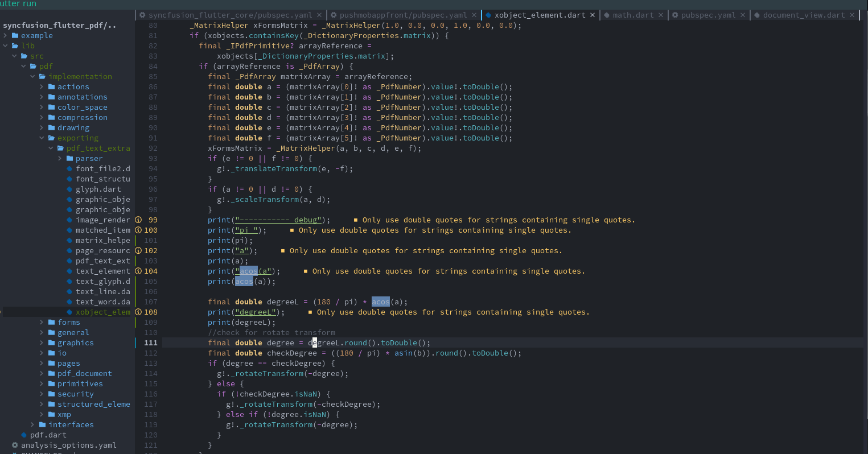Click the Dart diamond icon on xobject_element.dart tab
This screenshot has height=454, width=868.
[x=488, y=15]
